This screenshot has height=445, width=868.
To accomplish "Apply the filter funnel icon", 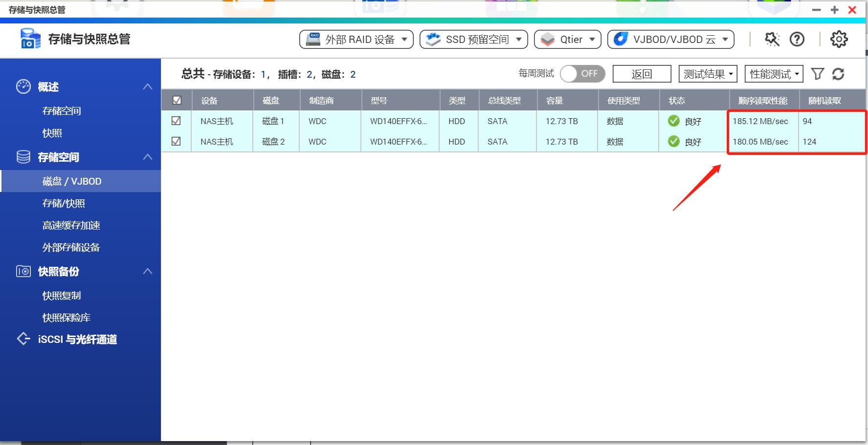I will pos(817,74).
